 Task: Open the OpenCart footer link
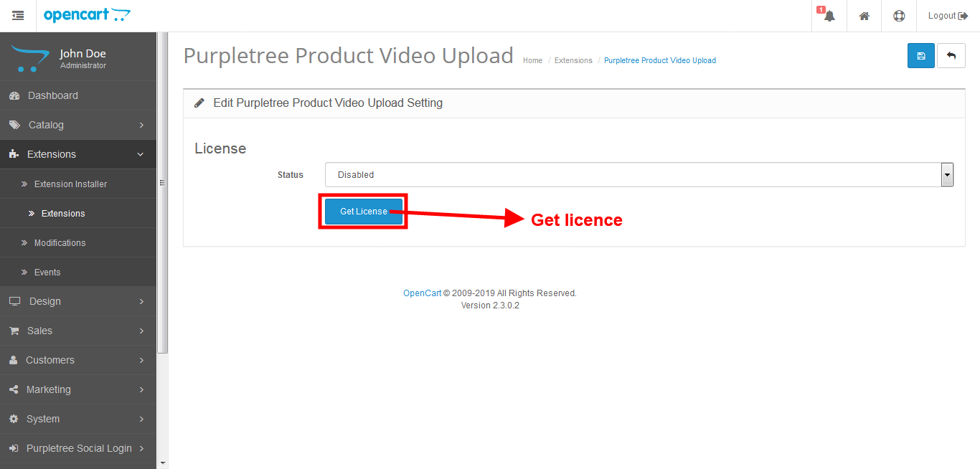[422, 293]
